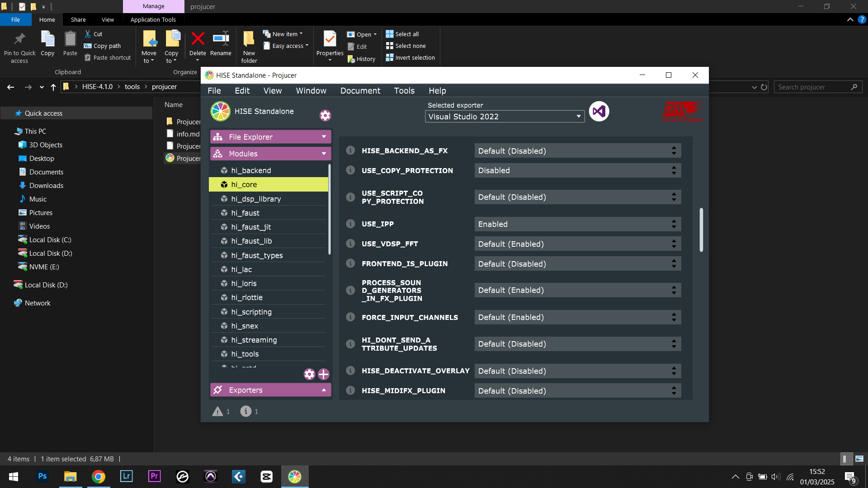Select hi_faust_jit module
Viewport: 868px width, 488px height.
click(269, 227)
